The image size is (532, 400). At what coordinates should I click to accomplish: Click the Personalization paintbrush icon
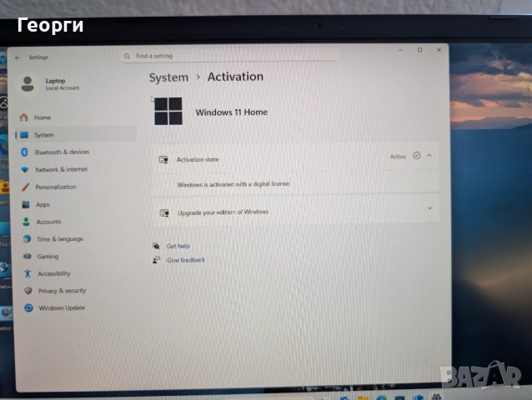pyautogui.click(x=26, y=187)
